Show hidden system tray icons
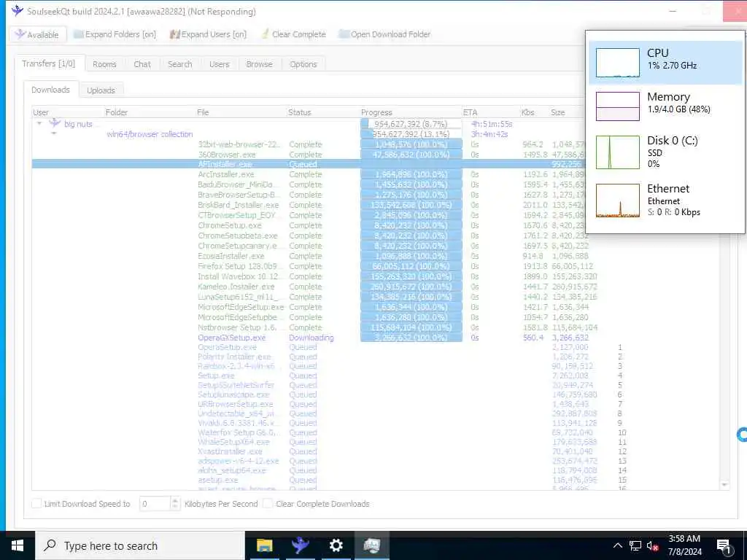 point(617,545)
